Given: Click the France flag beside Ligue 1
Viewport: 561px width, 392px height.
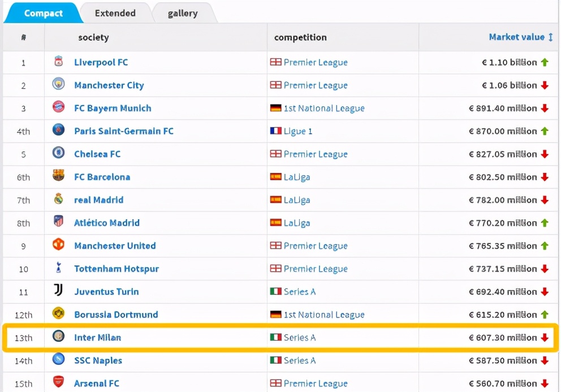Looking at the screenshot, I should [275, 131].
